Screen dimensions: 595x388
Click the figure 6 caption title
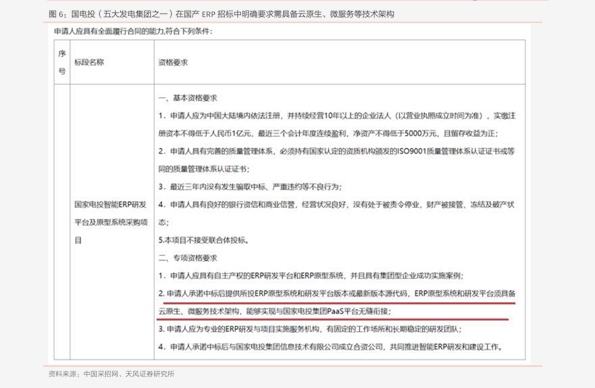(x=221, y=14)
